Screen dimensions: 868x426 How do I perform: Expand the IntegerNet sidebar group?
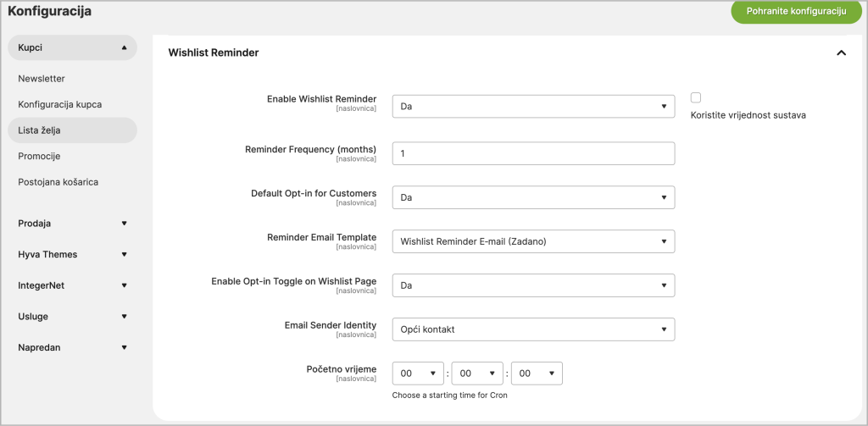click(x=73, y=285)
